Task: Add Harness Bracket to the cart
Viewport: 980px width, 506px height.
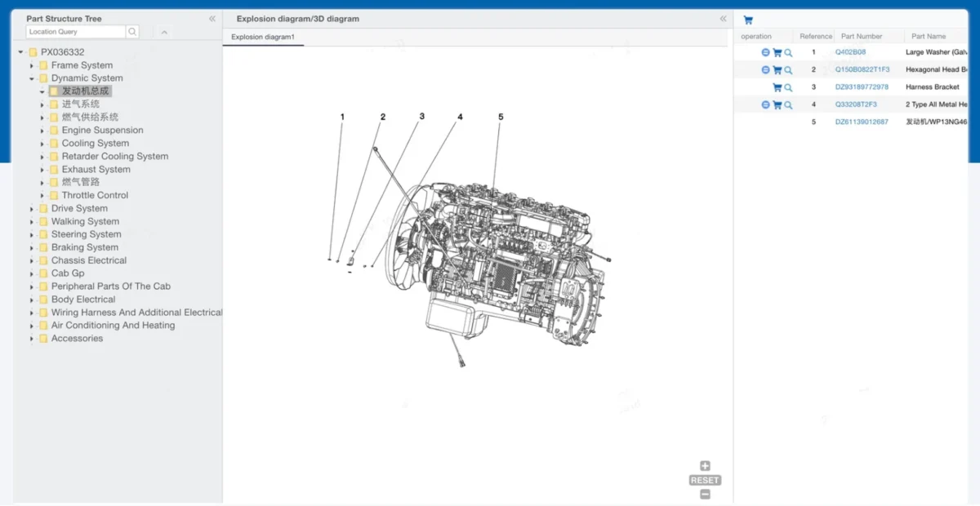Action: point(777,87)
